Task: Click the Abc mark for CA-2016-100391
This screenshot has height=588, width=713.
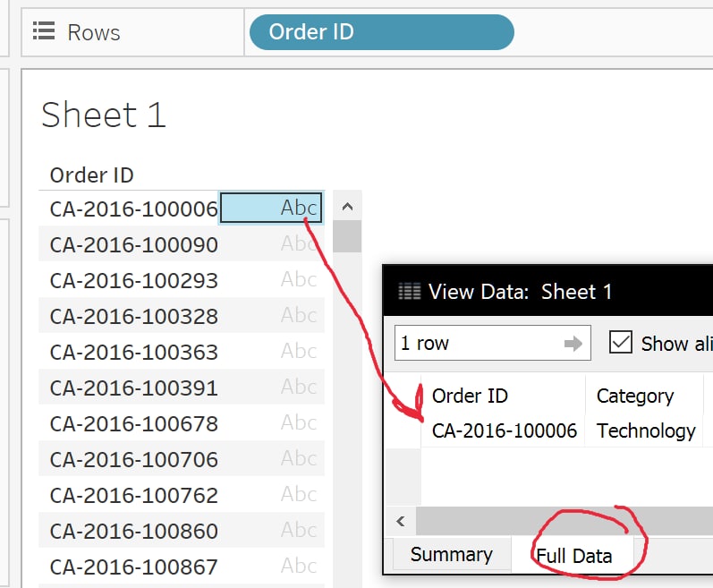Action: click(298, 387)
